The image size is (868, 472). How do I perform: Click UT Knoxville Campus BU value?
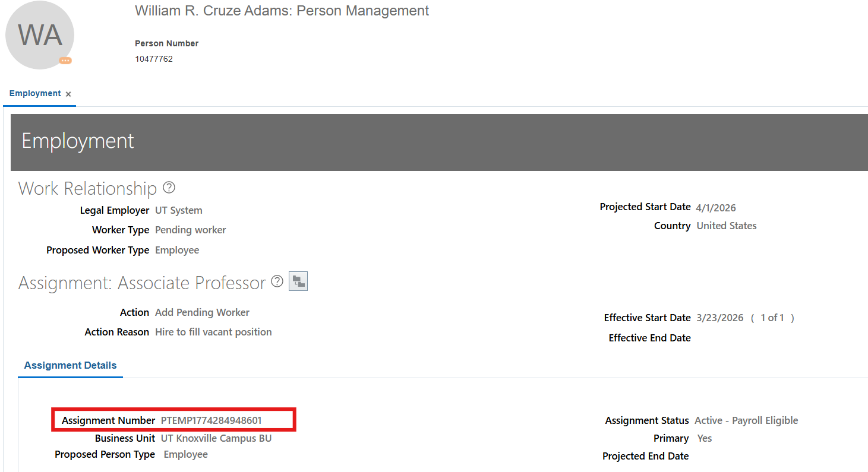click(216, 438)
